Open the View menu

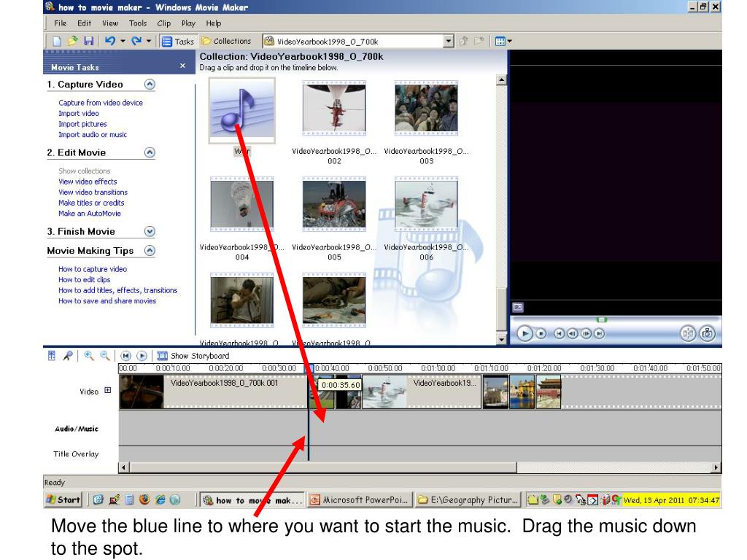[x=110, y=23]
